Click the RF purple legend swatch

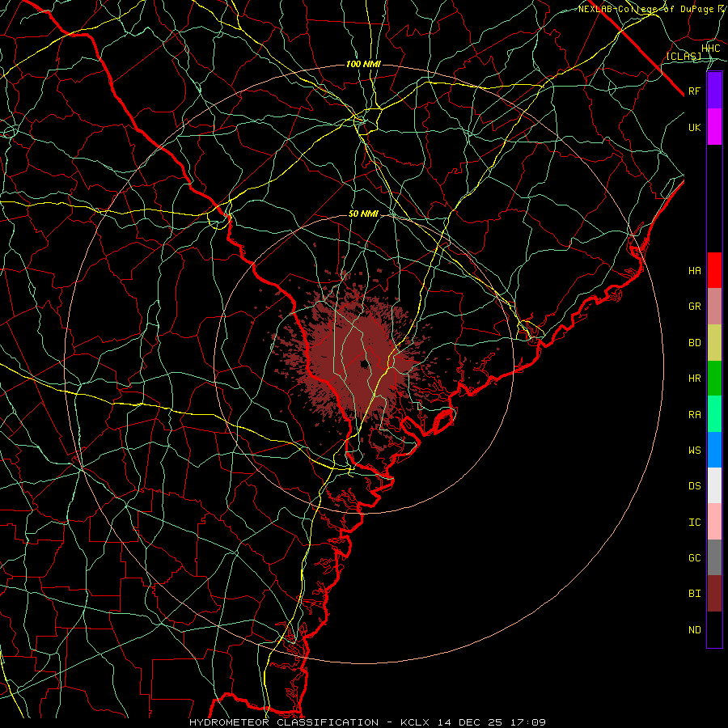(714, 91)
